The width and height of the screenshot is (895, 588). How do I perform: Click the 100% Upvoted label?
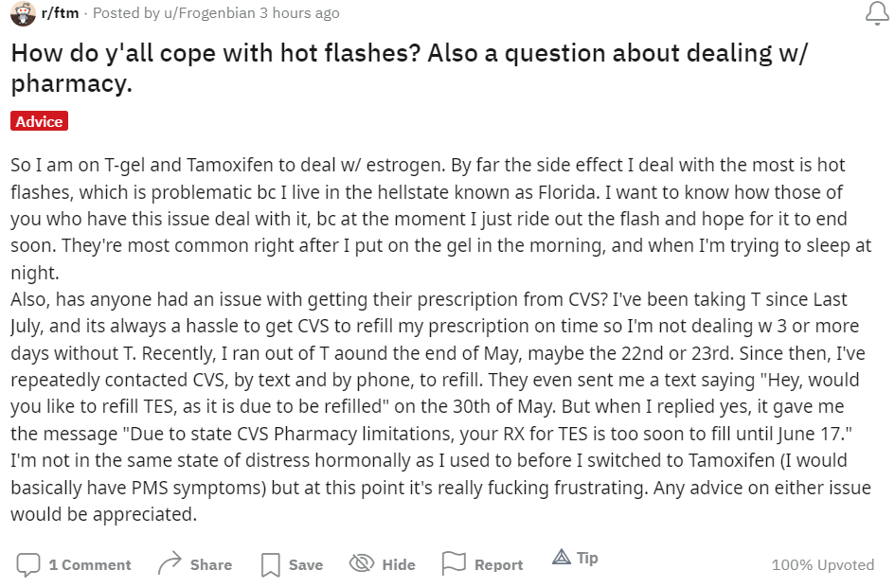point(822,564)
